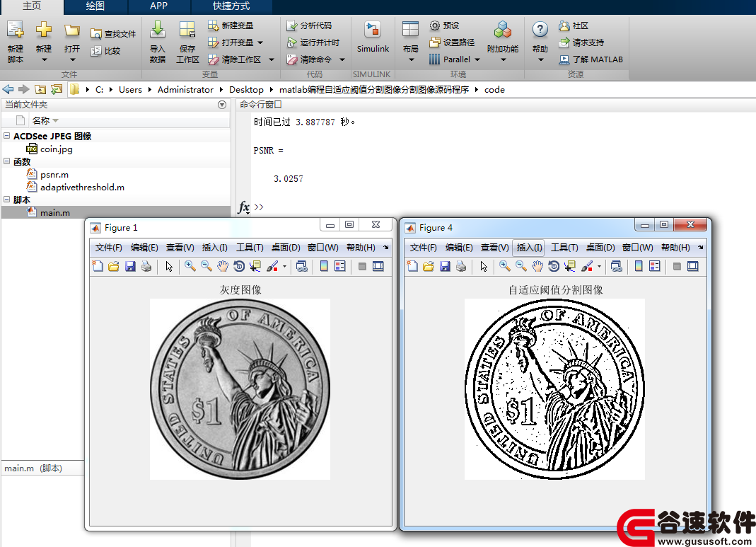Select psnr.m in file list
The width and height of the screenshot is (756, 547).
point(54,174)
